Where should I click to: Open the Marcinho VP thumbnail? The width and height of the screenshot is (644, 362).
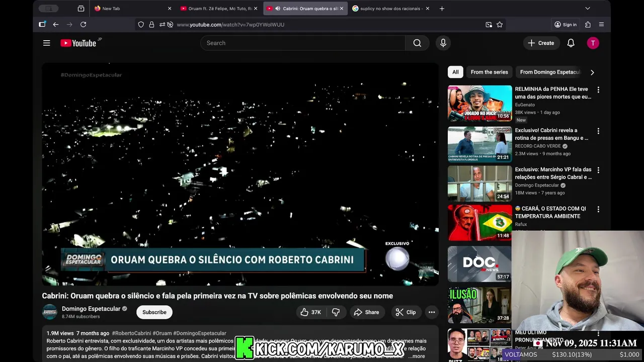click(x=480, y=184)
